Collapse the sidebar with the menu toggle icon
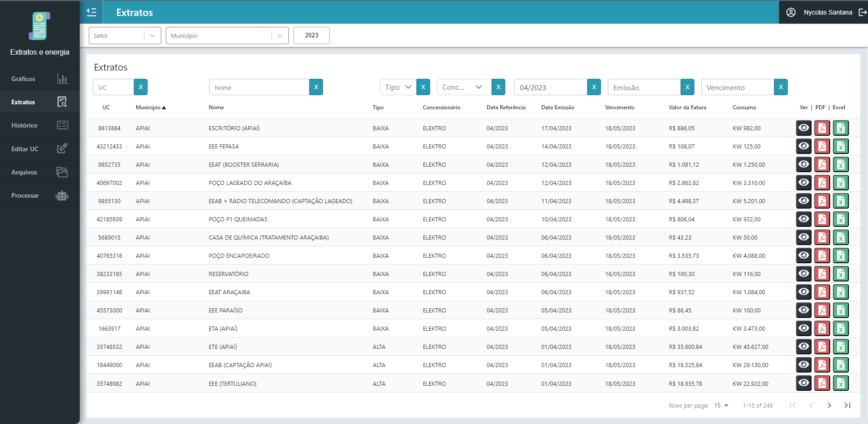 [x=92, y=12]
